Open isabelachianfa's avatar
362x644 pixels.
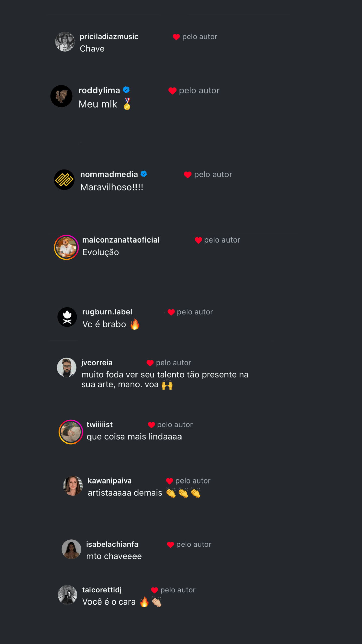71,549
